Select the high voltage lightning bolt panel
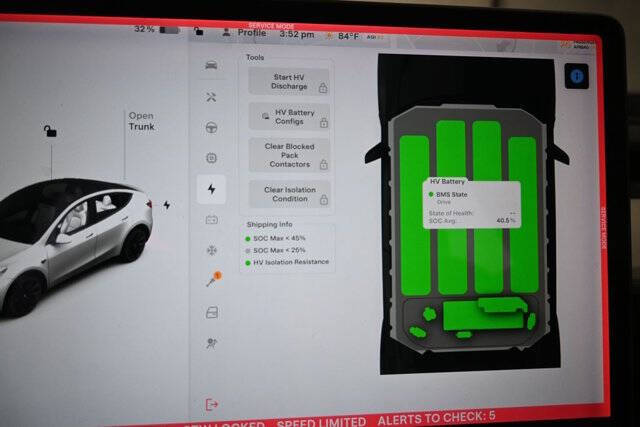This screenshot has width=640, height=427. tap(211, 189)
